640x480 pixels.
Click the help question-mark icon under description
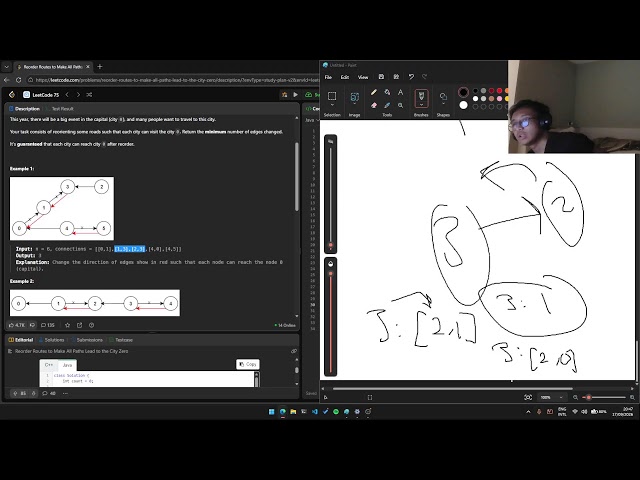91,325
